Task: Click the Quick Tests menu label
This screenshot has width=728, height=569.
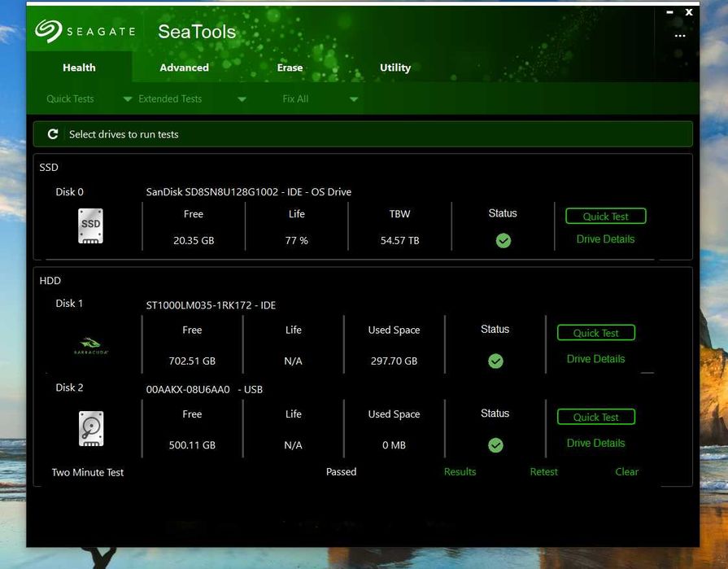Action: coord(70,99)
